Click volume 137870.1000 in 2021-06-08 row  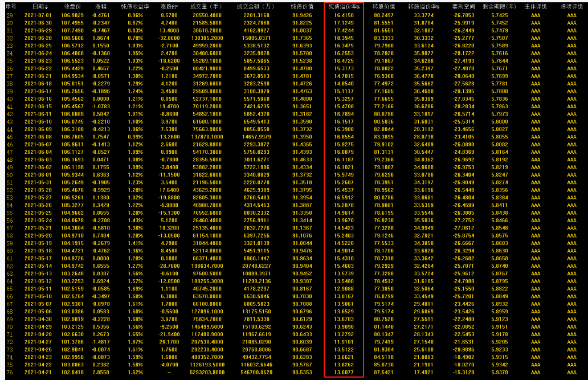(x=207, y=137)
